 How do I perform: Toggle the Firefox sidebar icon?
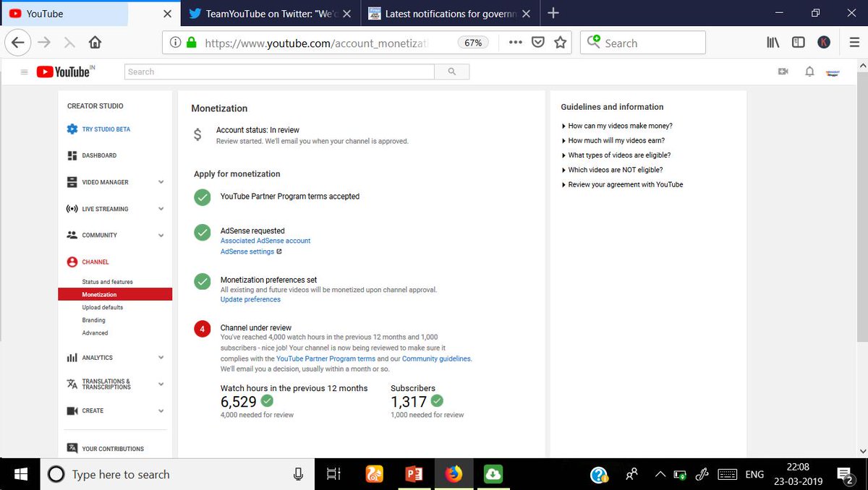(799, 43)
